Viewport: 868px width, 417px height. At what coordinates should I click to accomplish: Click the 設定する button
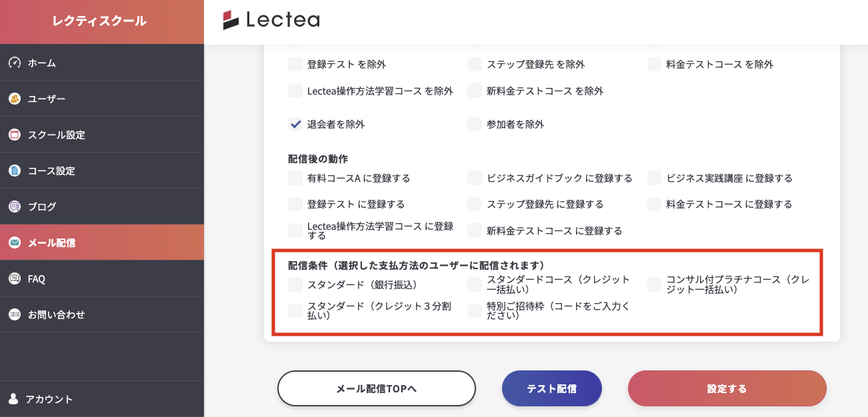pos(727,388)
